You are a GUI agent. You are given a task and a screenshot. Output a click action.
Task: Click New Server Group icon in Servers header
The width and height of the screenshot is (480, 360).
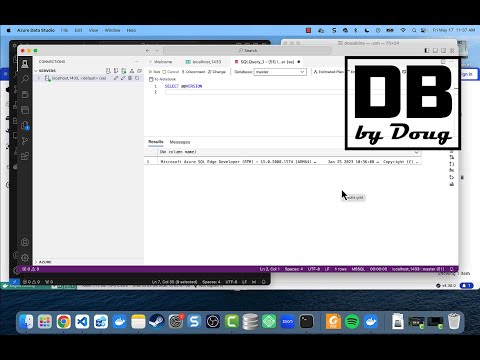pos(116,71)
